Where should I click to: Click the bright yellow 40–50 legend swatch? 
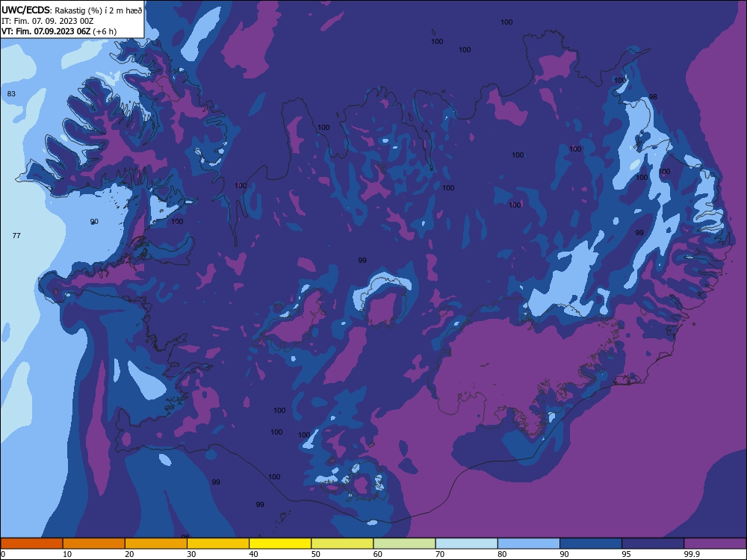click(280, 544)
